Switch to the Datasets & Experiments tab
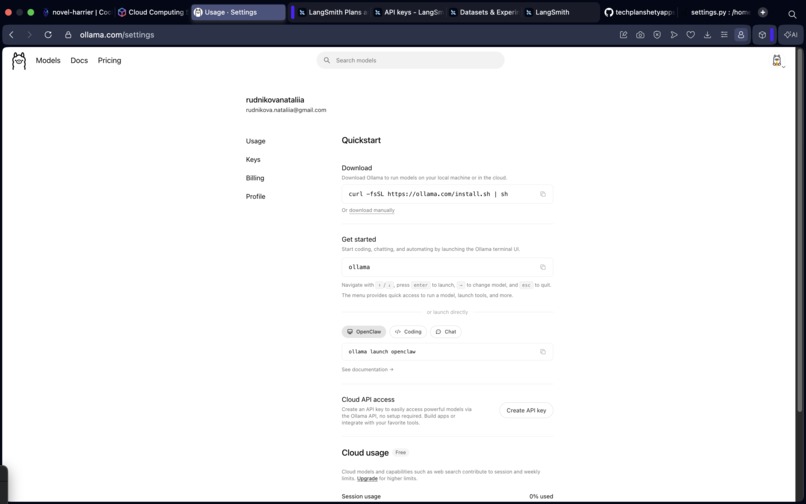Screen dimensions: 806x504 (x=484, y=12)
